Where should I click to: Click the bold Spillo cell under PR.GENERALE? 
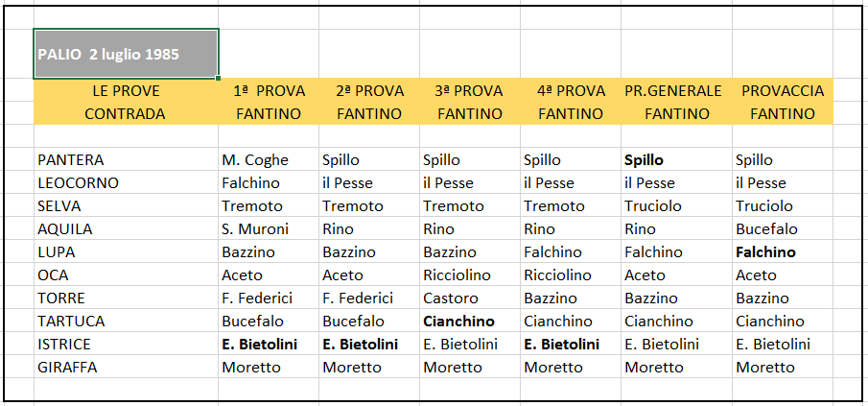[x=676, y=160]
